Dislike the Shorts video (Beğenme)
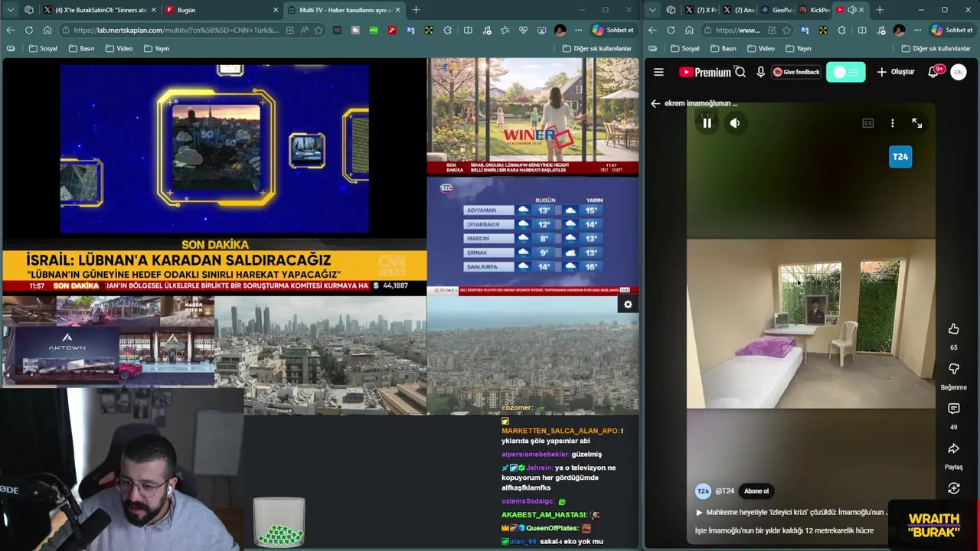Viewport: 980px width, 551px height. pos(953,369)
